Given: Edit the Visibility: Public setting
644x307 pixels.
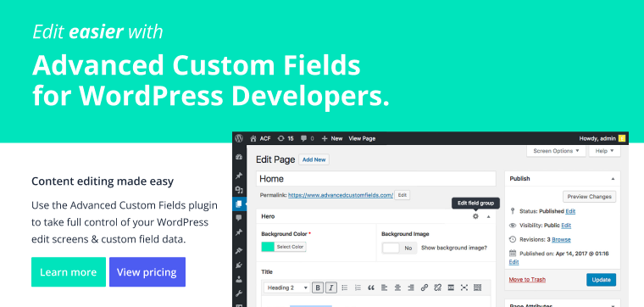Looking at the screenshot, I should tap(566, 226).
